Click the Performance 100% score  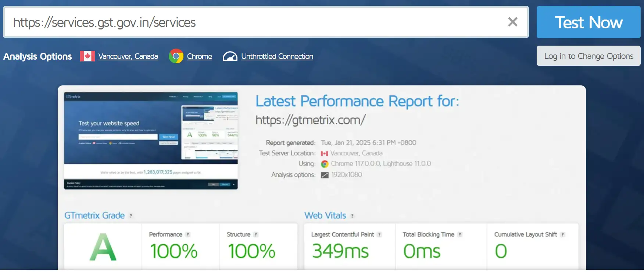pyautogui.click(x=173, y=251)
